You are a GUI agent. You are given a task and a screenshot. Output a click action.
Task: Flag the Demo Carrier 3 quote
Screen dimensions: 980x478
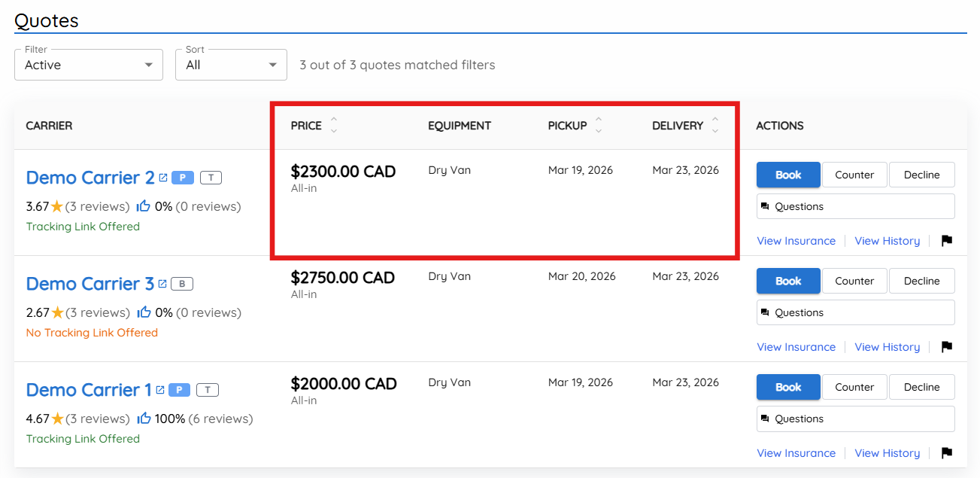pos(947,347)
